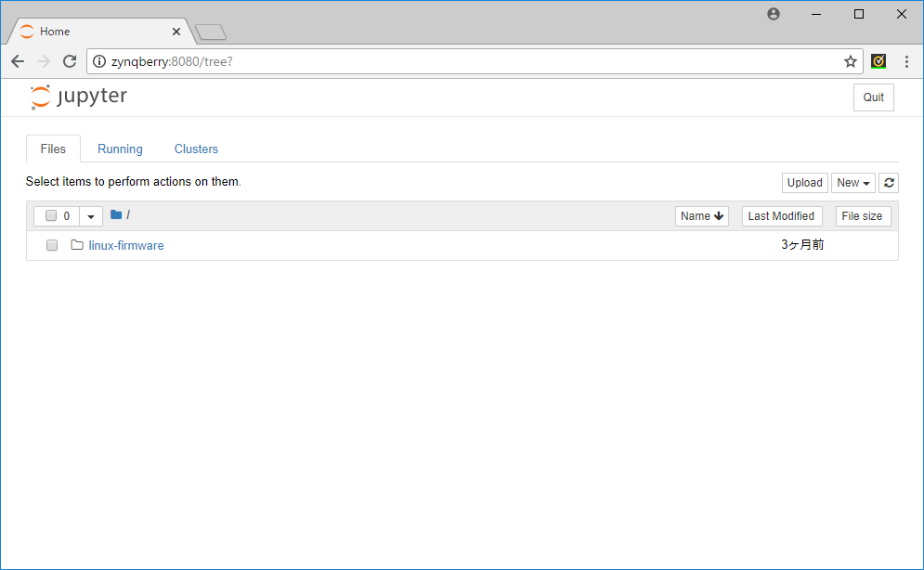Reload the page in the browser
The image size is (924, 570).
click(x=69, y=61)
